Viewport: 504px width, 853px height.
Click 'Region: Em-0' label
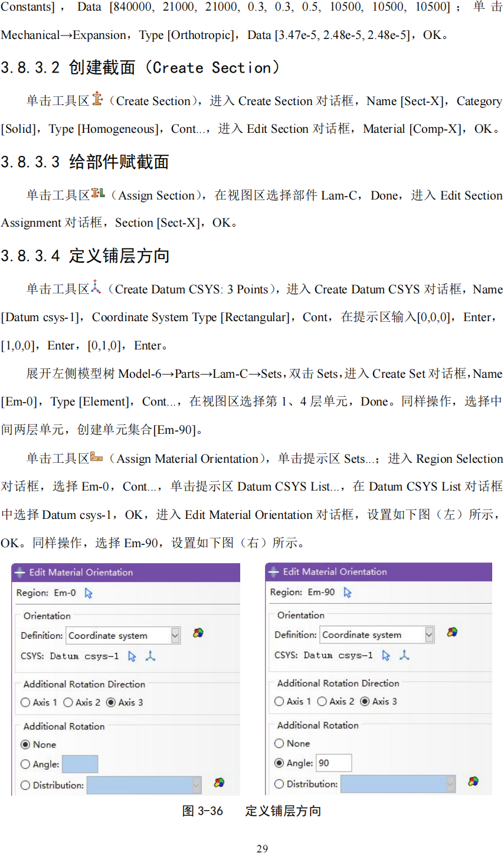pyautogui.click(x=46, y=593)
